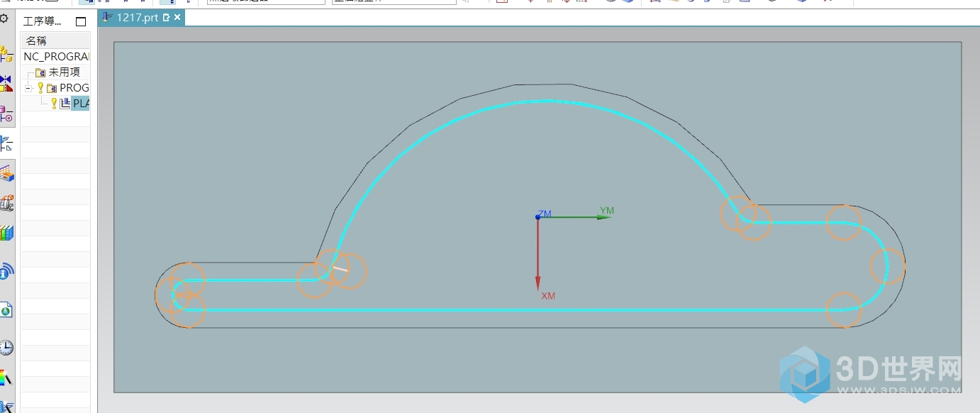This screenshot has height=413, width=980.
Task: Close the 1217.prt tab
Action: click(177, 17)
